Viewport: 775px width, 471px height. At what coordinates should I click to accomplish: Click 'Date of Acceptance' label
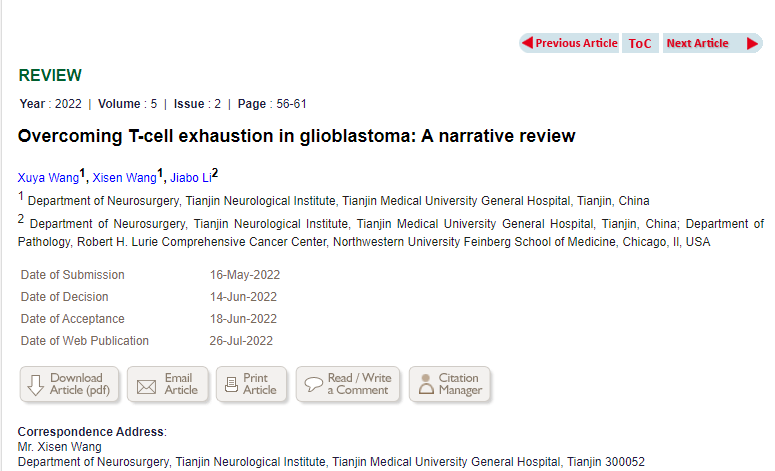coord(73,319)
